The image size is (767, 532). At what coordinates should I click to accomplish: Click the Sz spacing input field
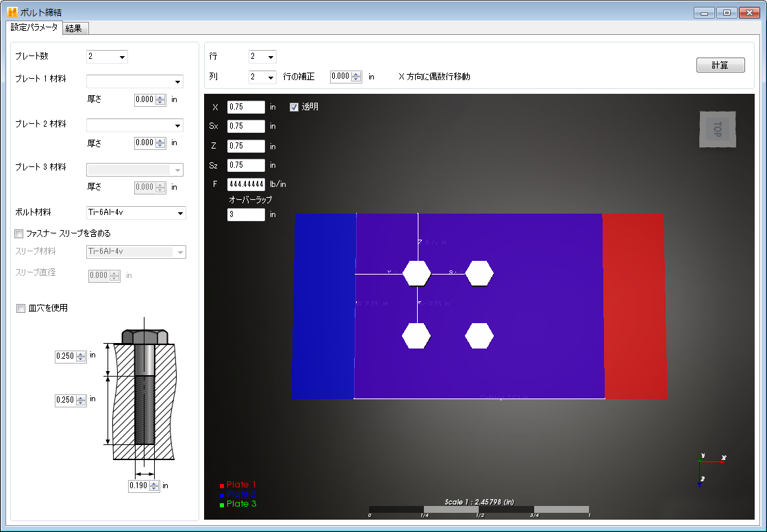(x=246, y=165)
